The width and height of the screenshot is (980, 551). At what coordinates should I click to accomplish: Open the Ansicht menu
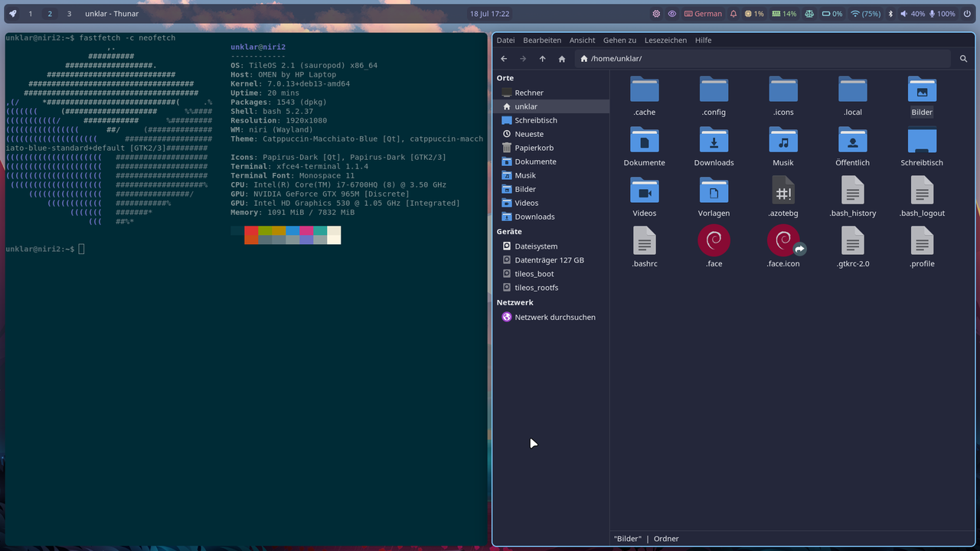click(582, 40)
